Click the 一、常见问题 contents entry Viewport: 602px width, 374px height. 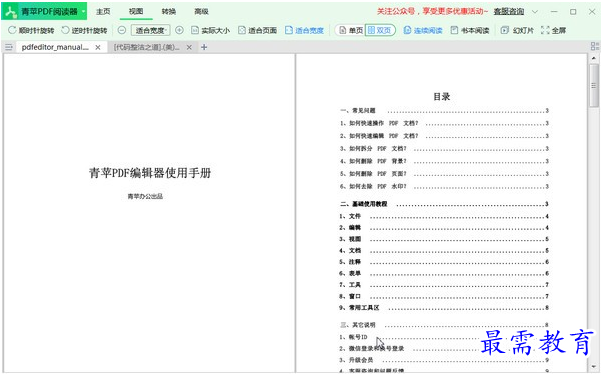click(444, 111)
